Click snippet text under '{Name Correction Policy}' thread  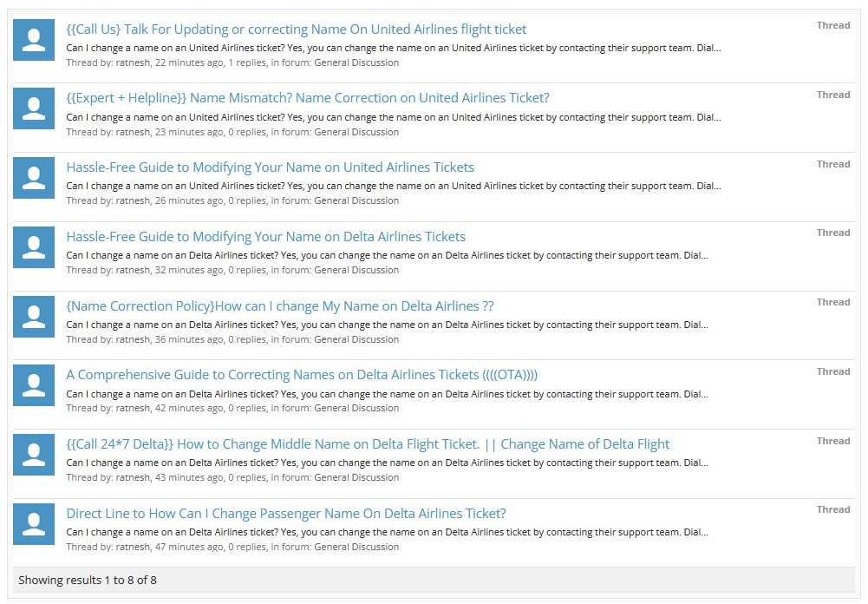pos(387,325)
